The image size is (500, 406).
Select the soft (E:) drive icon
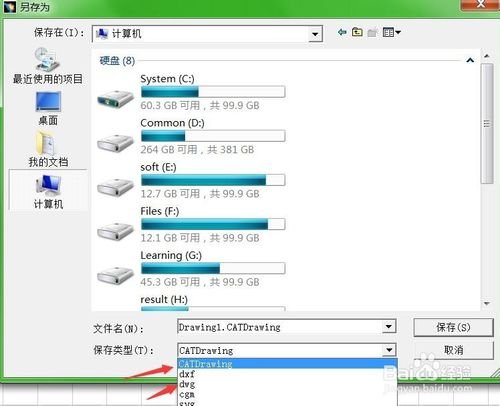[115, 187]
